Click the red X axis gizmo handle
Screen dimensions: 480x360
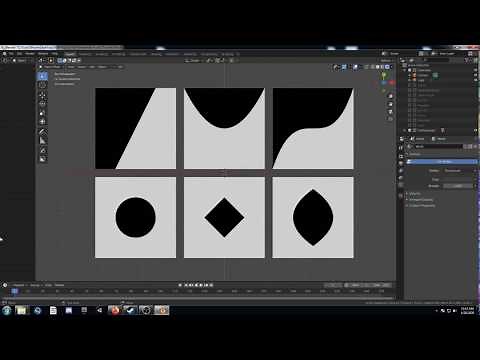pos(392,82)
